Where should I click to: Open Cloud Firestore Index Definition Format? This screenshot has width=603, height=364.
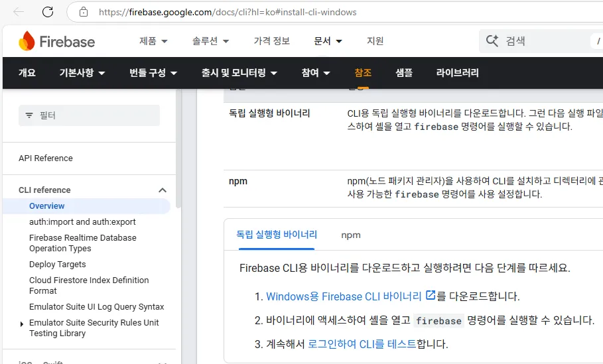coord(89,285)
